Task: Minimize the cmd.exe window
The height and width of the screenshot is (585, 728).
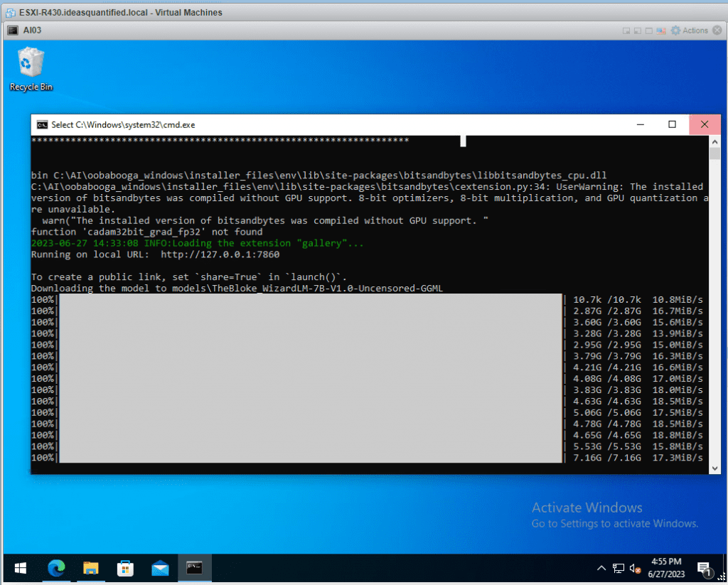Action: tap(641, 124)
